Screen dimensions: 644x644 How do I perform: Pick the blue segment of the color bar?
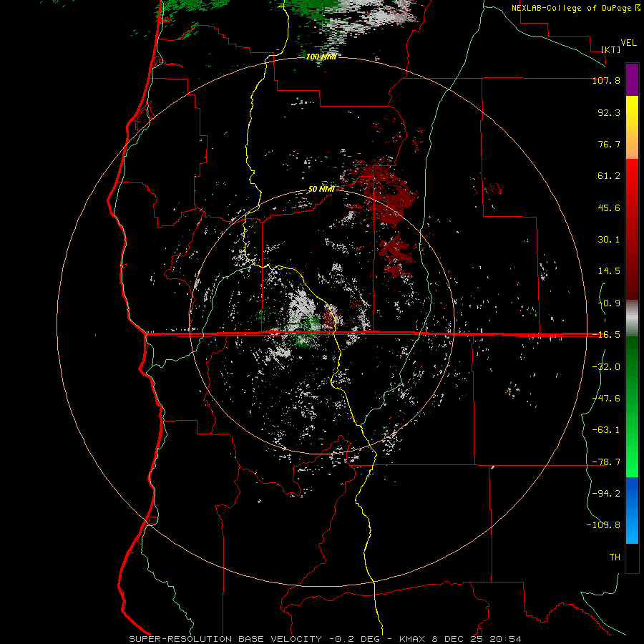(x=632, y=510)
